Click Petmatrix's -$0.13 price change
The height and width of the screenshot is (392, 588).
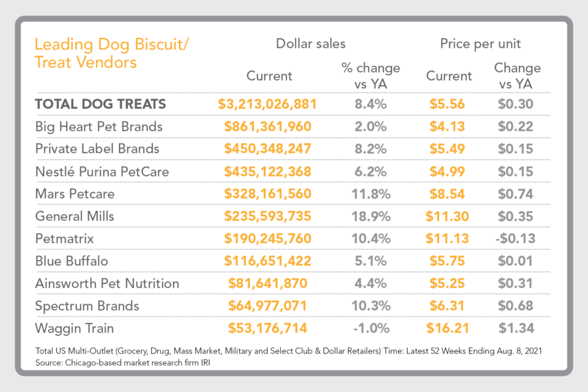click(517, 238)
